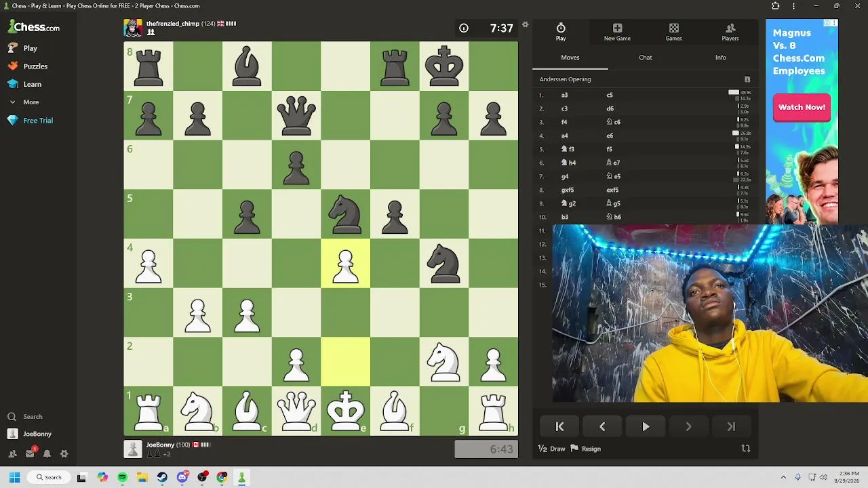Viewport: 868px width, 488px height.
Task: Switch to the Chat subtab
Action: [646, 58]
